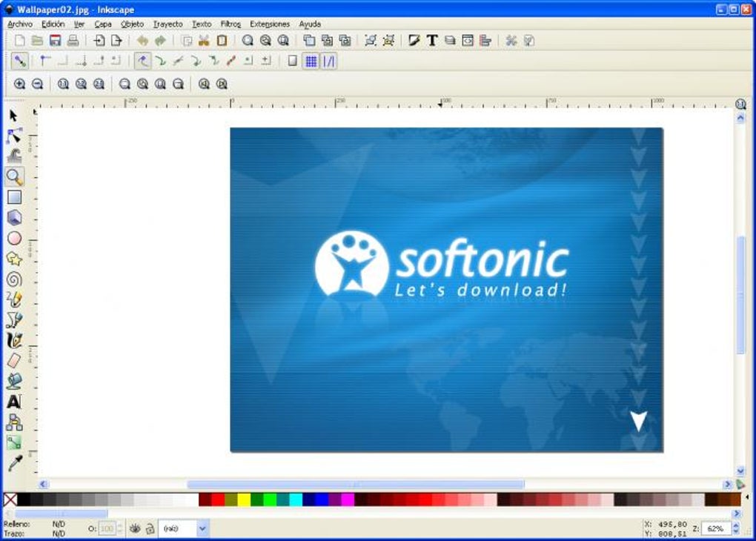756x541 pixels.
Task: Pick the Dropper color picker tool
Action: point(15,463)
